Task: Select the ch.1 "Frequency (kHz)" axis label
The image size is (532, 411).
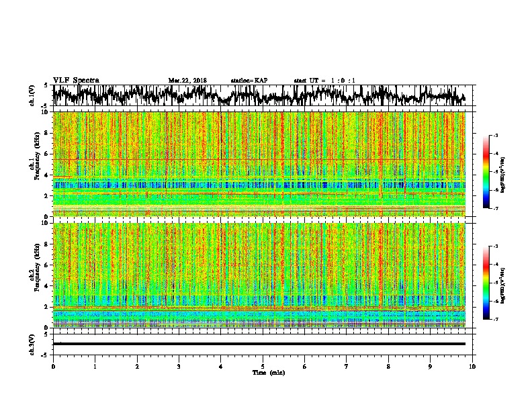Action: tap(38, 154)
